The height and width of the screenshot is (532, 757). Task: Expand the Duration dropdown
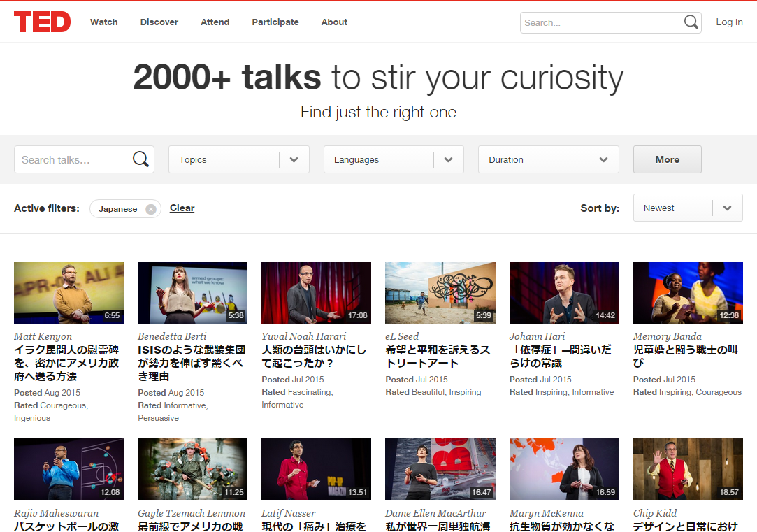(x=549, y=159)
